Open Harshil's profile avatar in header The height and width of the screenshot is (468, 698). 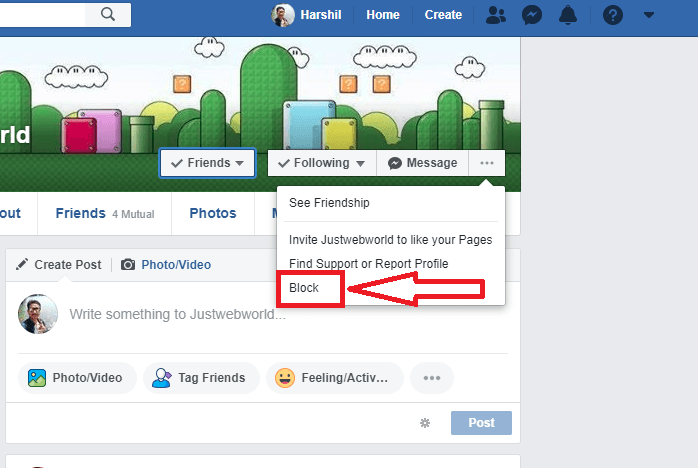tap(283, 15)
